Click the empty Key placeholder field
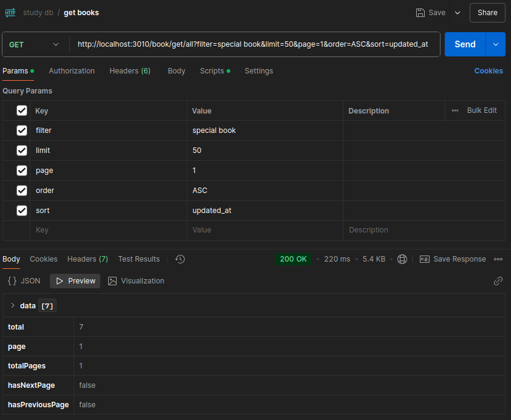511x420 pixels. (x=108, y=230)
